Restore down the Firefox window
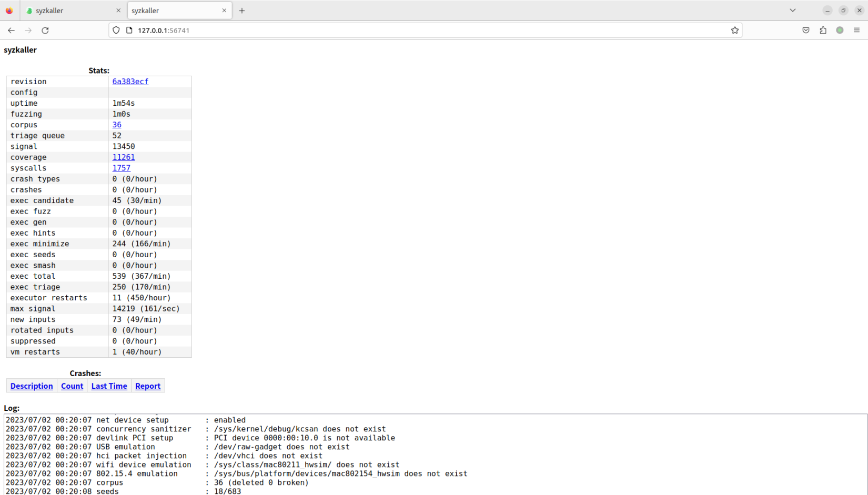This screenshot has height=495, width=868. pyautogui.click(x=843, y=11)
